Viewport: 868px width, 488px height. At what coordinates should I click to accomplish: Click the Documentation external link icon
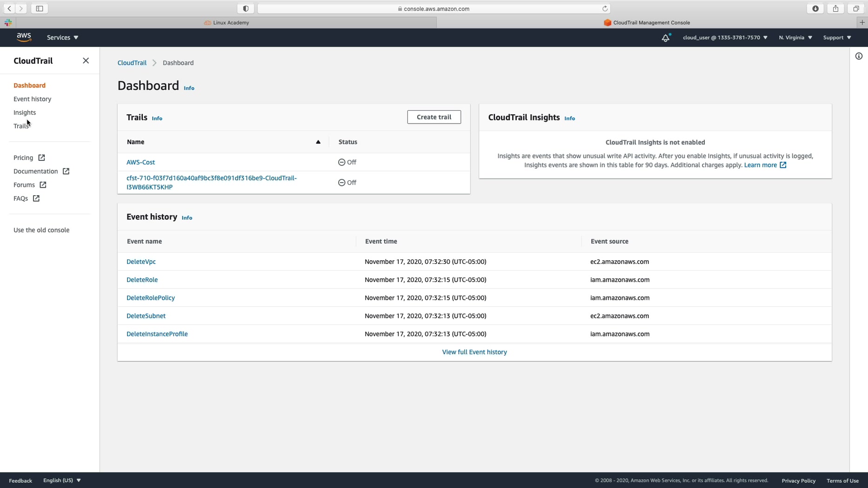(x=66, y=171)
